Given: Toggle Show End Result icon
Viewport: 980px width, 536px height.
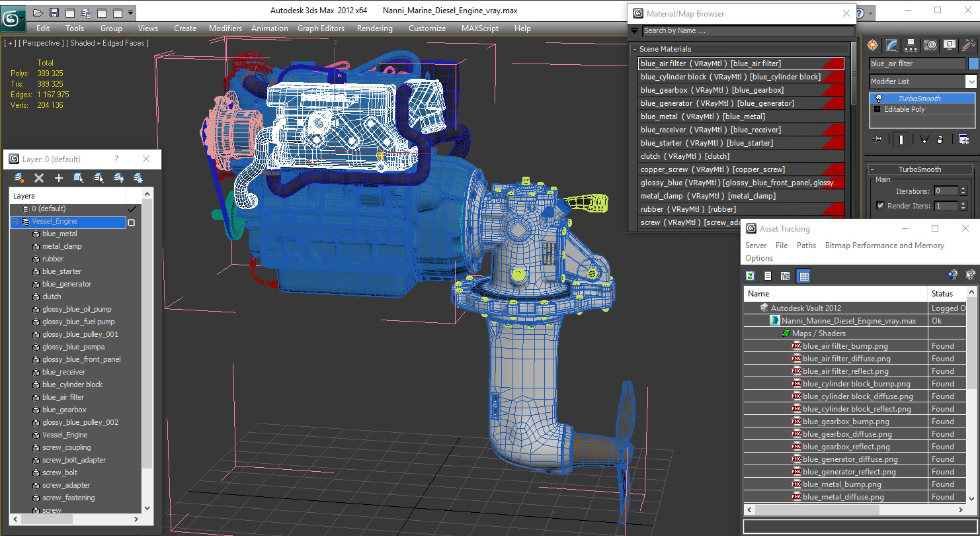Looking at the screenshot, I should click(901, 139).
